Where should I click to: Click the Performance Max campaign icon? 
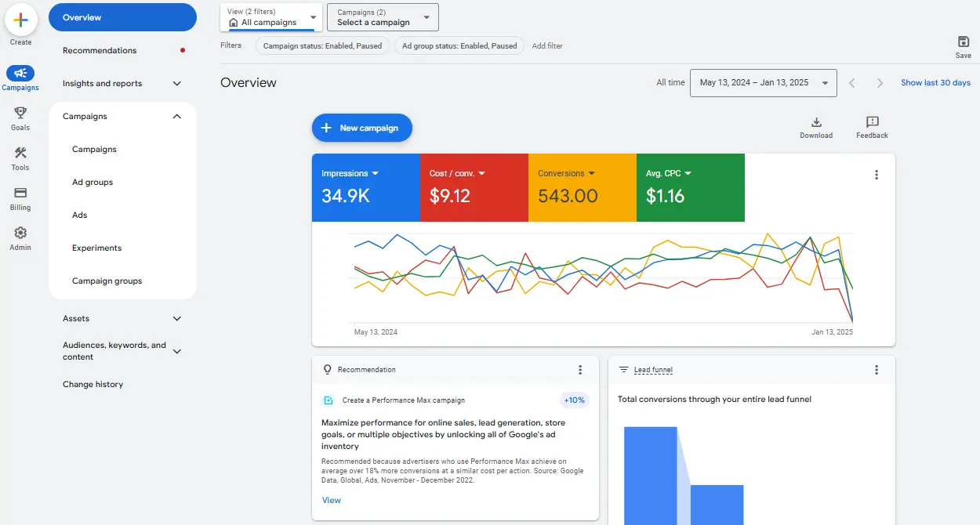328,400
